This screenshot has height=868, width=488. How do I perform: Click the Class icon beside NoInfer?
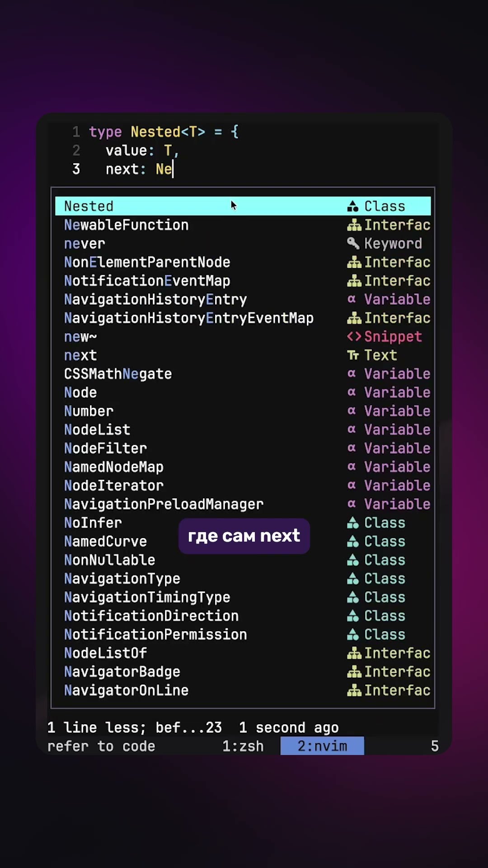353,523
